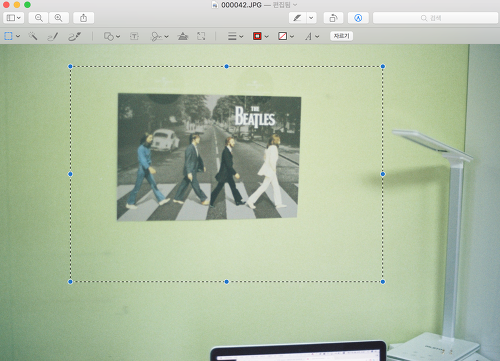Open the Adjust Color tool

click(x=183, y=36)
